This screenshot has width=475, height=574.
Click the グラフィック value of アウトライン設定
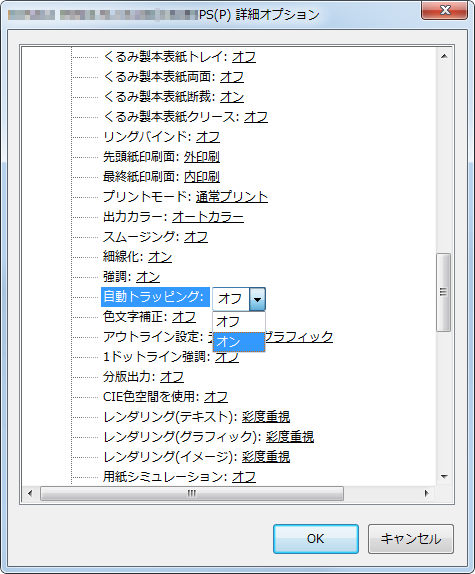tap(299, 336)
